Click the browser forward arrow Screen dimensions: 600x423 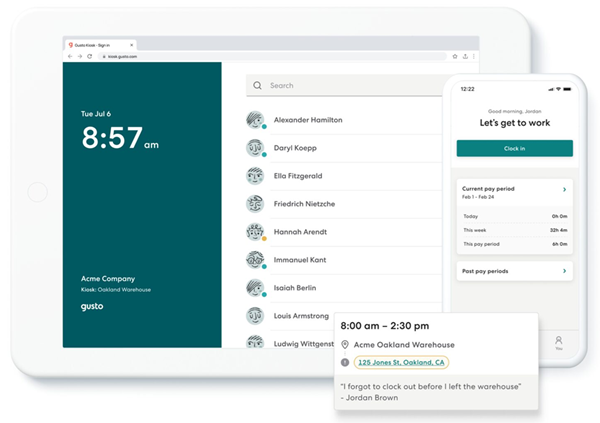[x=80, y=56]
